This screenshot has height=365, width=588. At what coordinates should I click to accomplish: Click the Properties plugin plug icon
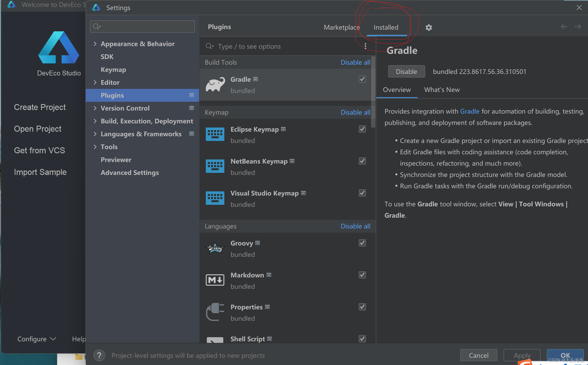[215, 312]
